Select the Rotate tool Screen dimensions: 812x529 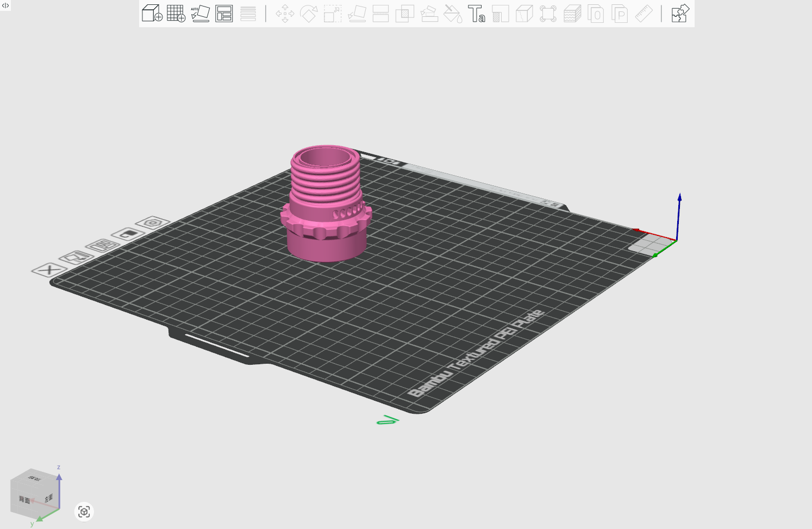[x=309, y=14]
